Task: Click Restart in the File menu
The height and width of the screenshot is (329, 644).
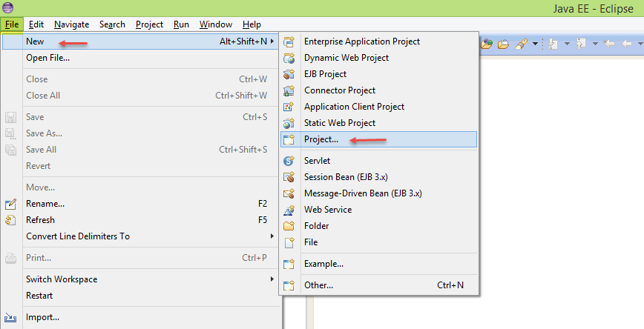Action: pos(39,296)
